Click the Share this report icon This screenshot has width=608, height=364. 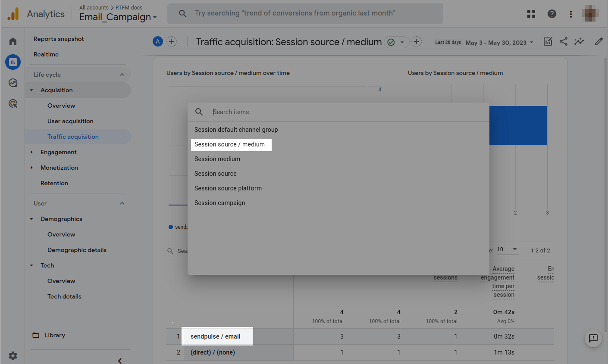[x=564, y=41]
